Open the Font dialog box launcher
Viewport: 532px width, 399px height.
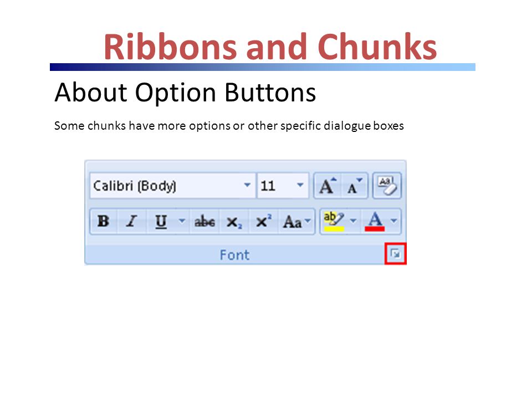point(395,253)
